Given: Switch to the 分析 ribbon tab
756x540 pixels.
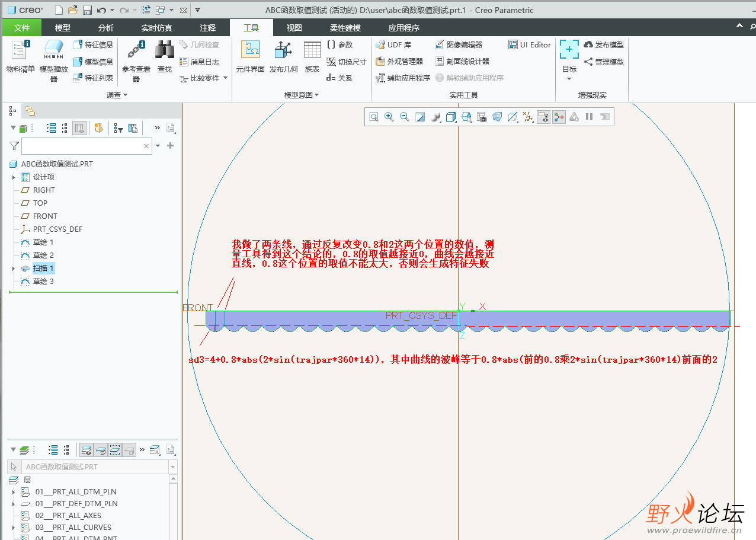Looking at the screenshot, I should pyautogui.click(x=106, y=28).
